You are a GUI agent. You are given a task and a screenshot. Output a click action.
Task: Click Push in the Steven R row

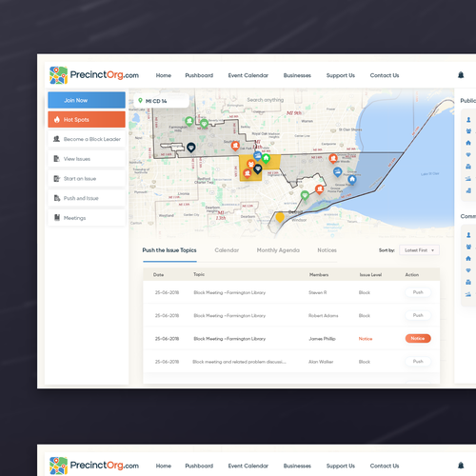click(418, 292)
